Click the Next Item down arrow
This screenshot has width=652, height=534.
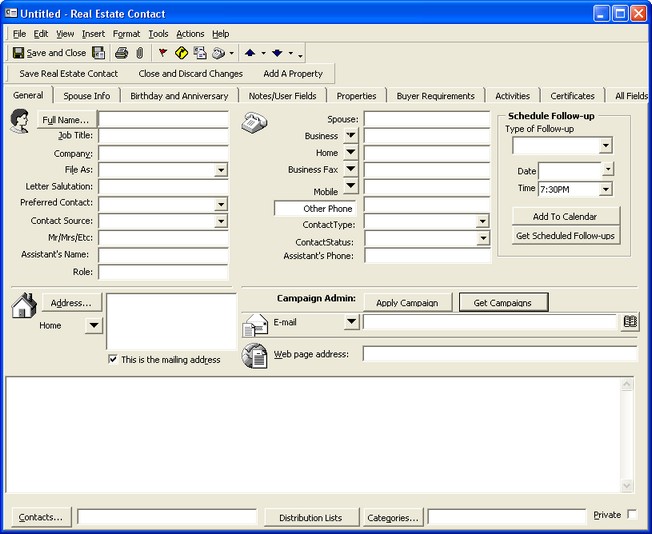278,53
